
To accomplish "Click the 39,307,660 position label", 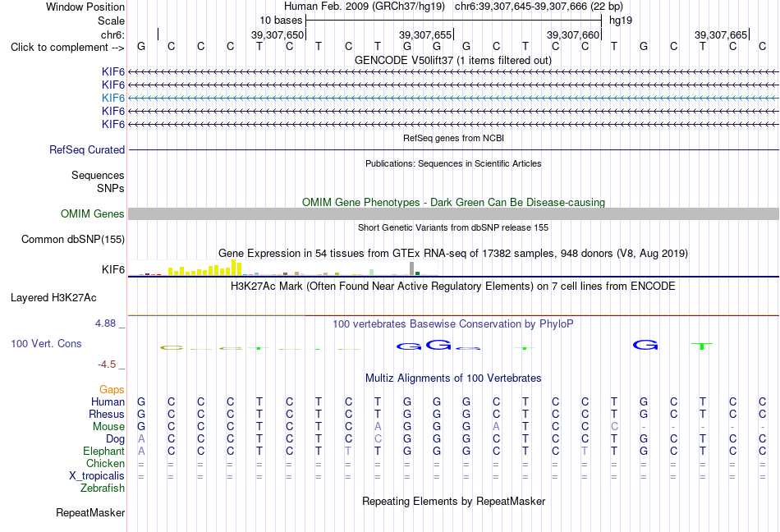I will (x=572, y=34).
